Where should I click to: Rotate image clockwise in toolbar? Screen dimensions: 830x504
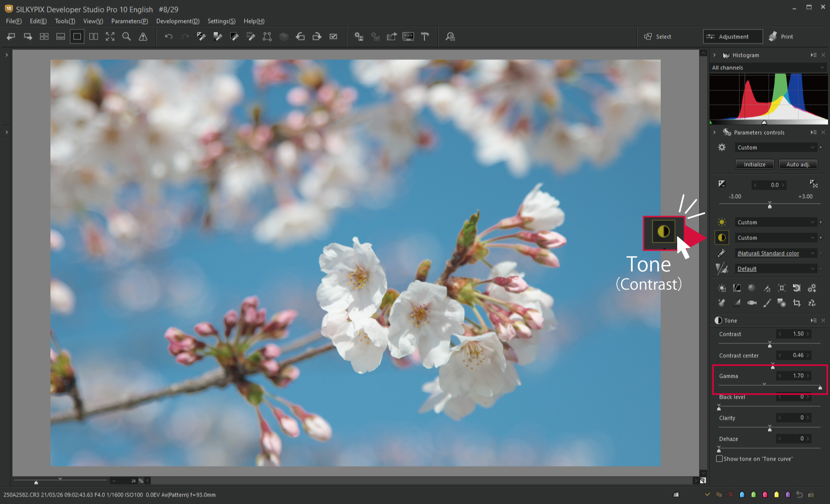coord(317,36)
